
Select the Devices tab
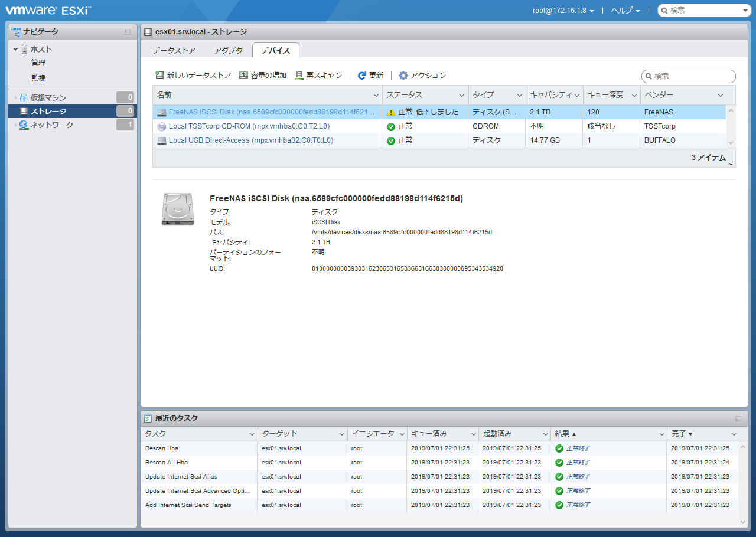[x=276, y=51]
